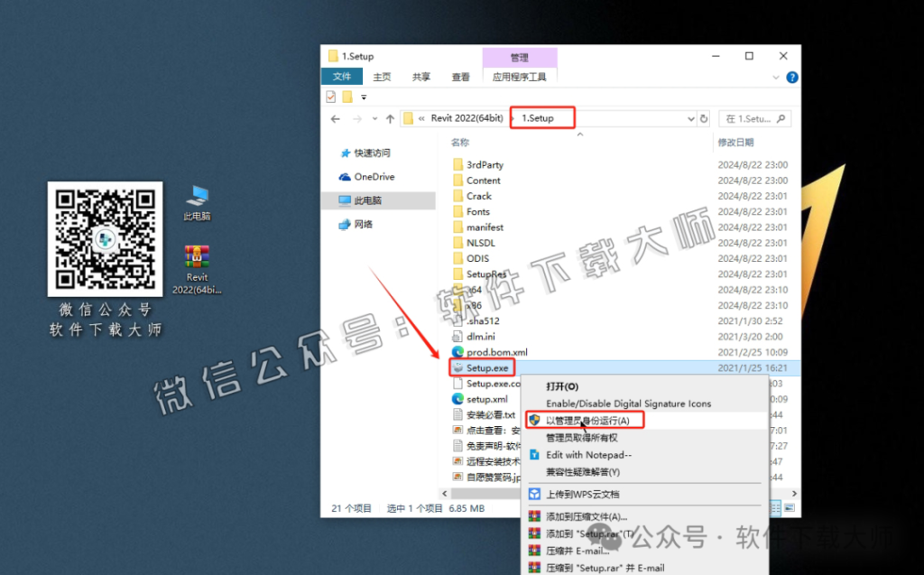
Task: Expand the ribbon using the chevron arrow
Action: [x=776, y=77]
